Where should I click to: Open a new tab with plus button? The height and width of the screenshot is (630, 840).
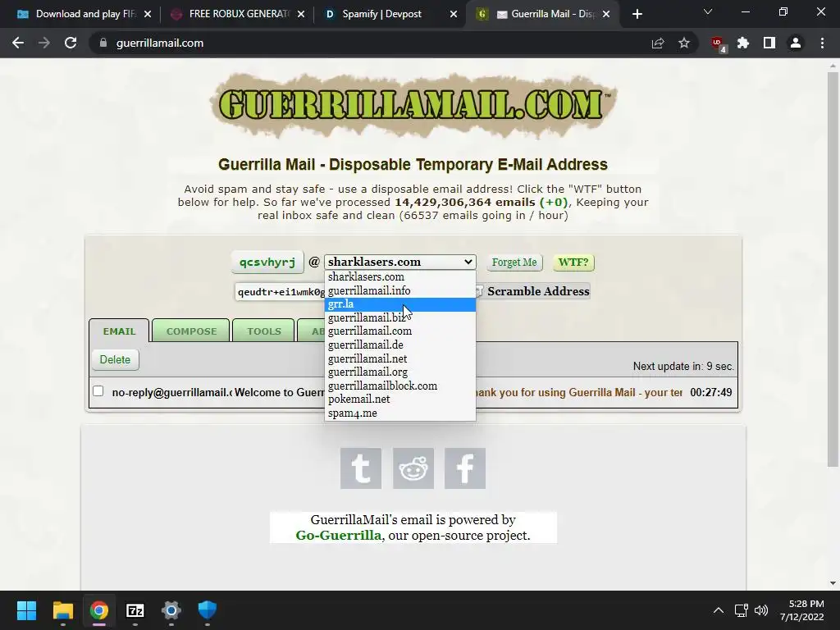pyautogui.click(x=637, y=14)
